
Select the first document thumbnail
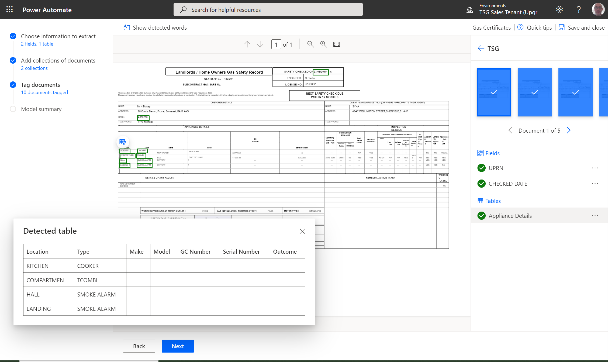494,92
